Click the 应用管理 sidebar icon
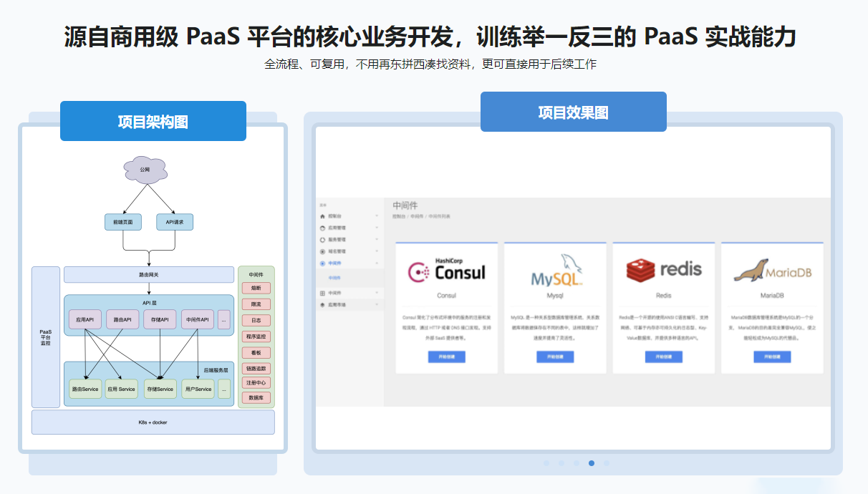This screenshot has height=494, width=868. 322,228
